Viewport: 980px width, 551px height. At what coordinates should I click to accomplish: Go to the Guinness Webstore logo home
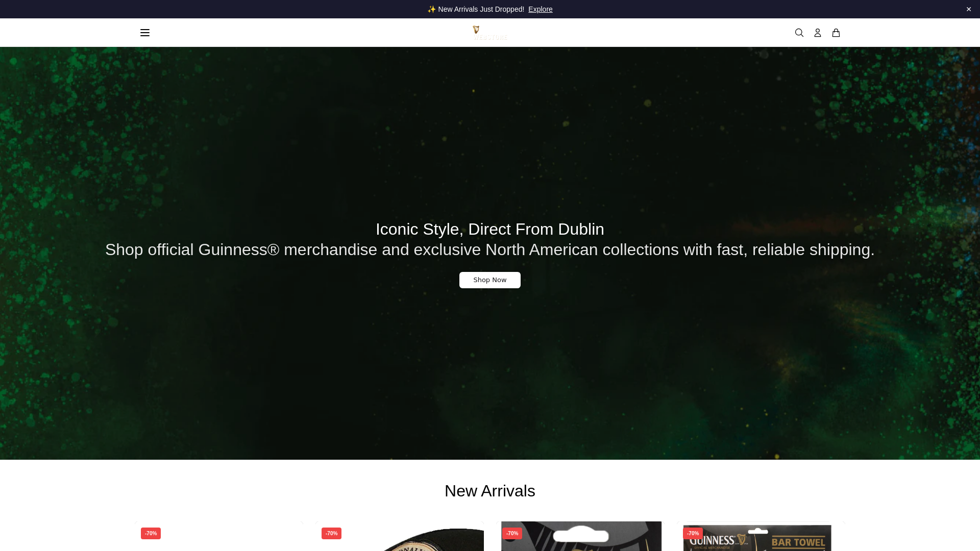490,33
